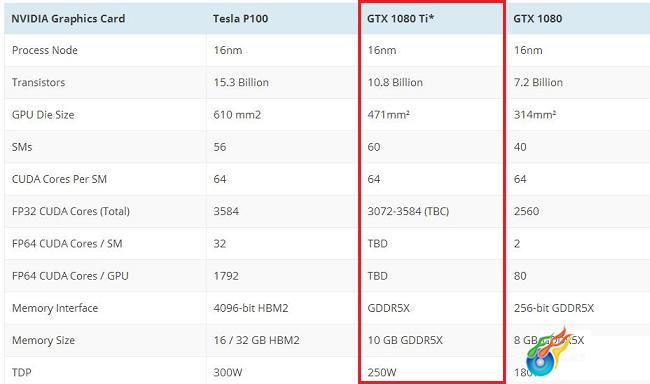
Task: Select the GTX 1080 Ti* column header
Action: 400,19
